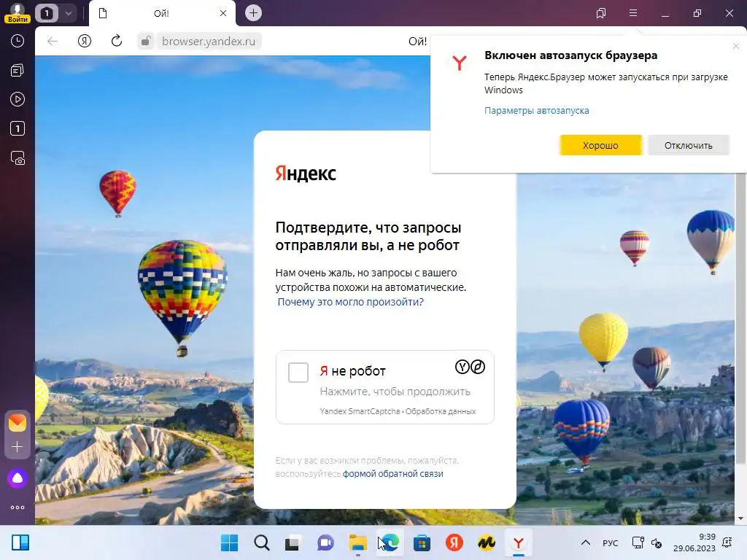747x560 pixels.
Task: Open Windows taskbar search
Action: (262, 542)
